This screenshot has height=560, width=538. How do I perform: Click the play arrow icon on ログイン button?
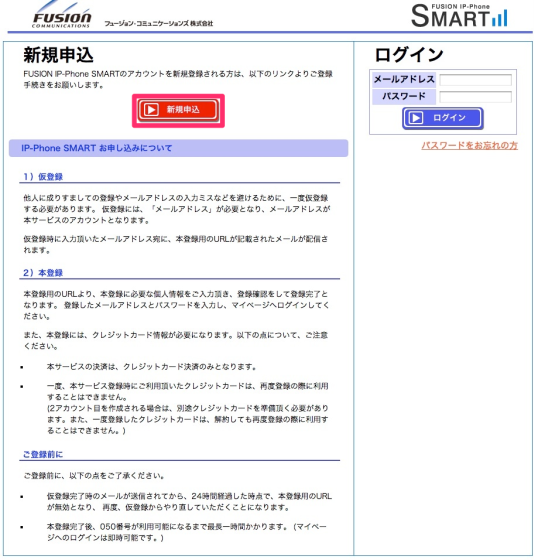point(416,118)
